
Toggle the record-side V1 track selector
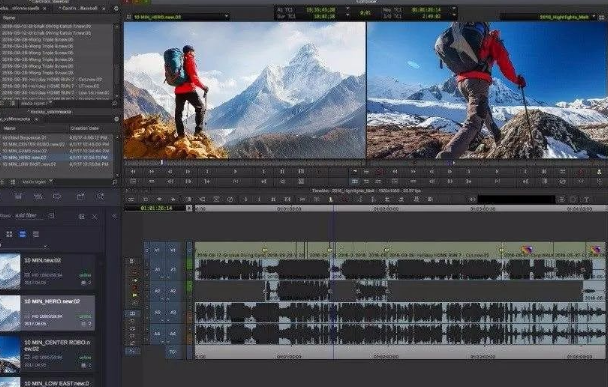tap(173, 250)
